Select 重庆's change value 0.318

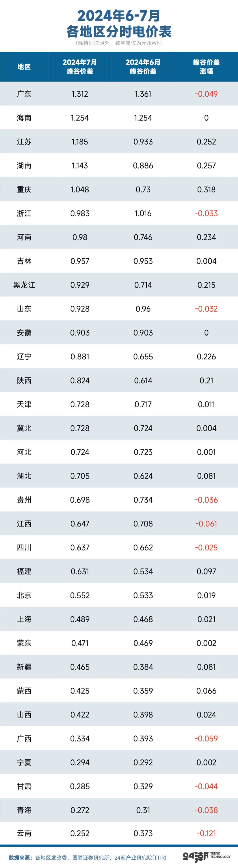[206, 189]
